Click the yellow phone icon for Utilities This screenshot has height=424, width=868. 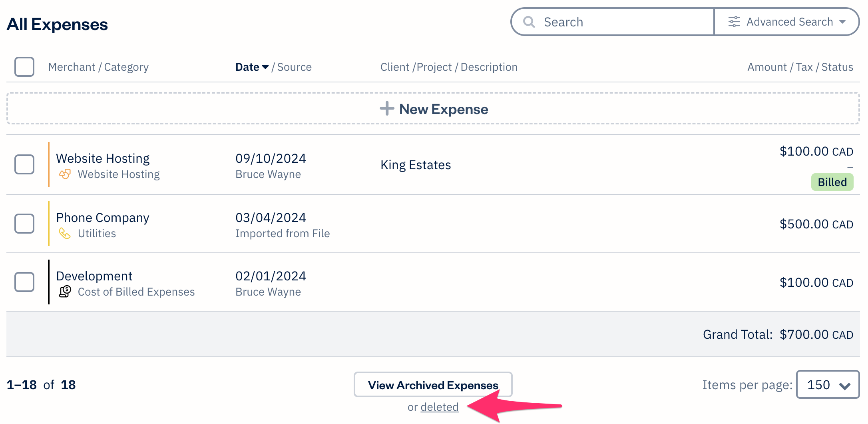tap(64, 233)
